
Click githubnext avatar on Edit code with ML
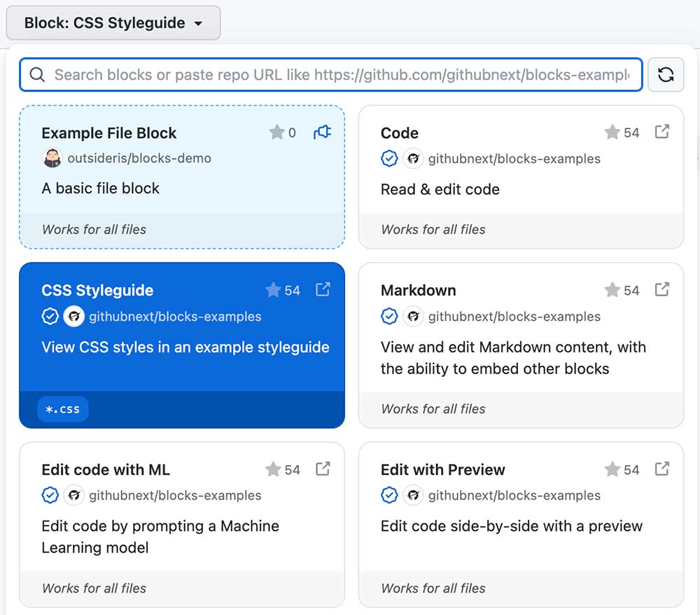(x=74, y=495)
